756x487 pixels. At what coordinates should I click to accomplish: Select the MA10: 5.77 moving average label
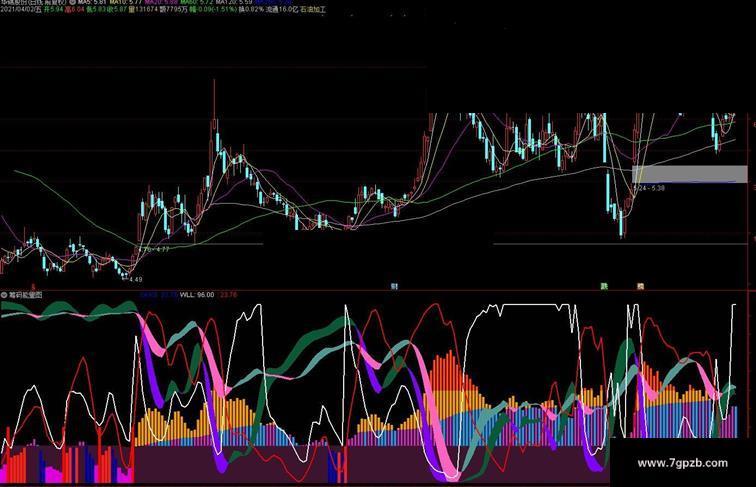coord(126,2)
